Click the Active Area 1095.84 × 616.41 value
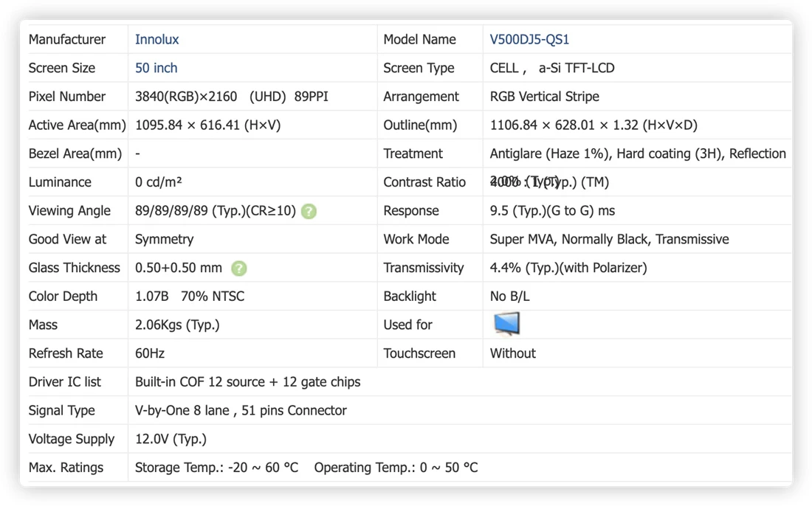Viewport: 812px width, 506px height. pyautogui.click(x=207, y=125)
